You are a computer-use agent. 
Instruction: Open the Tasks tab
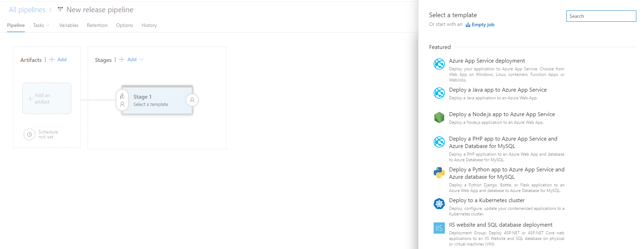pos(38,25)
